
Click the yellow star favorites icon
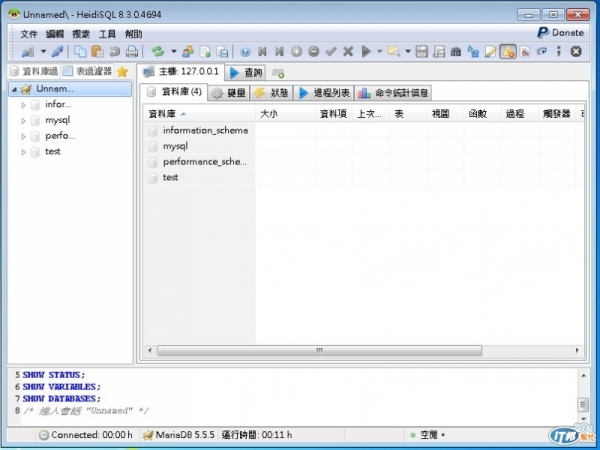pyautogui.click(x=122, y=72)
